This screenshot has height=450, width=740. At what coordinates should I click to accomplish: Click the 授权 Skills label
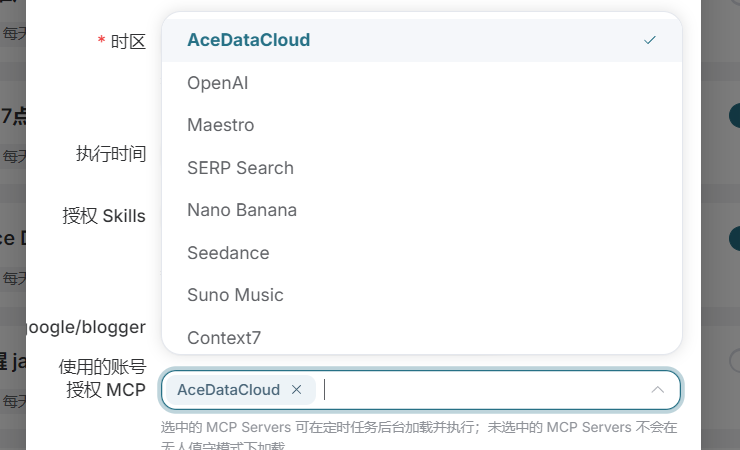(x=104, y=216)
